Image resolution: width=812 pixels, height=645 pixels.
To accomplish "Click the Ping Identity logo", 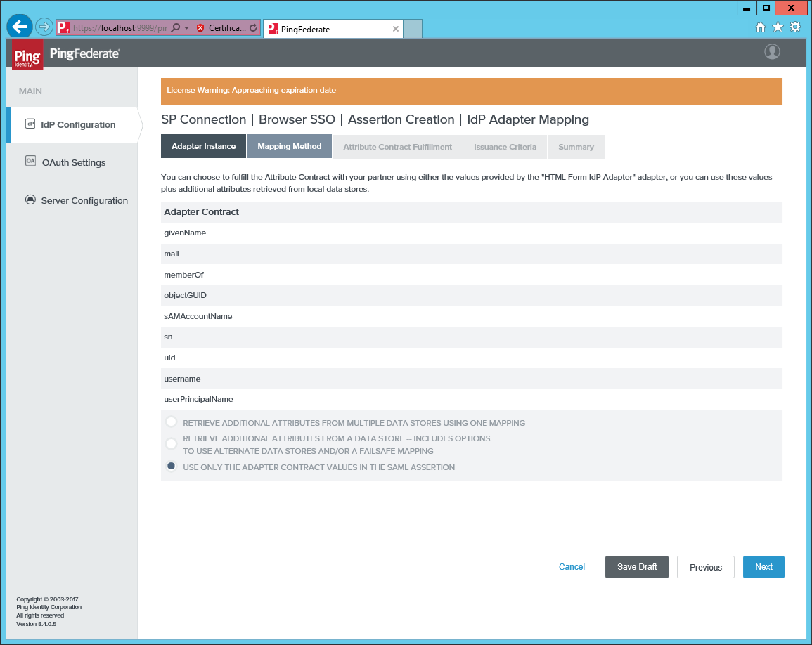I will [27, 54].
